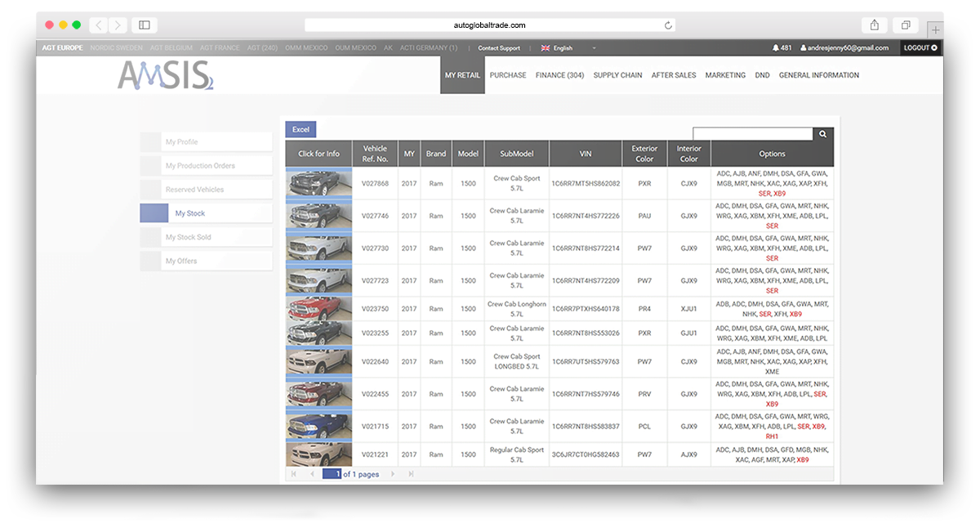Open account andresjenny60@gmail.com
The image size is (980, 528).
(x=844, y=48)
